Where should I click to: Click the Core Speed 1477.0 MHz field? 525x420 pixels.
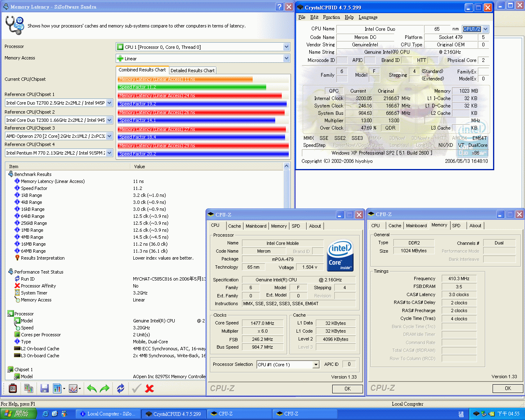coord(262,323)
